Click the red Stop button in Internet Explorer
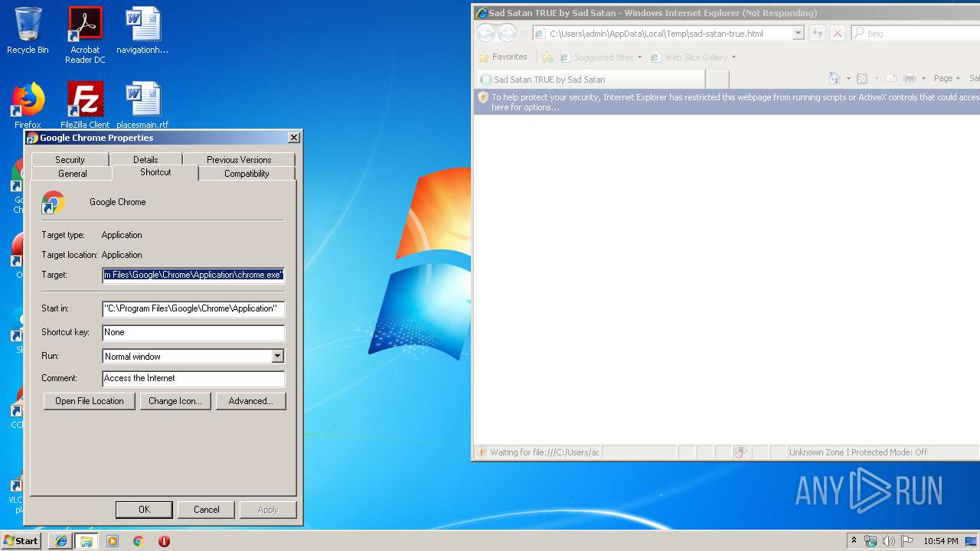The image size is (980, 551). pyautogui.click(x=838, y=34)
